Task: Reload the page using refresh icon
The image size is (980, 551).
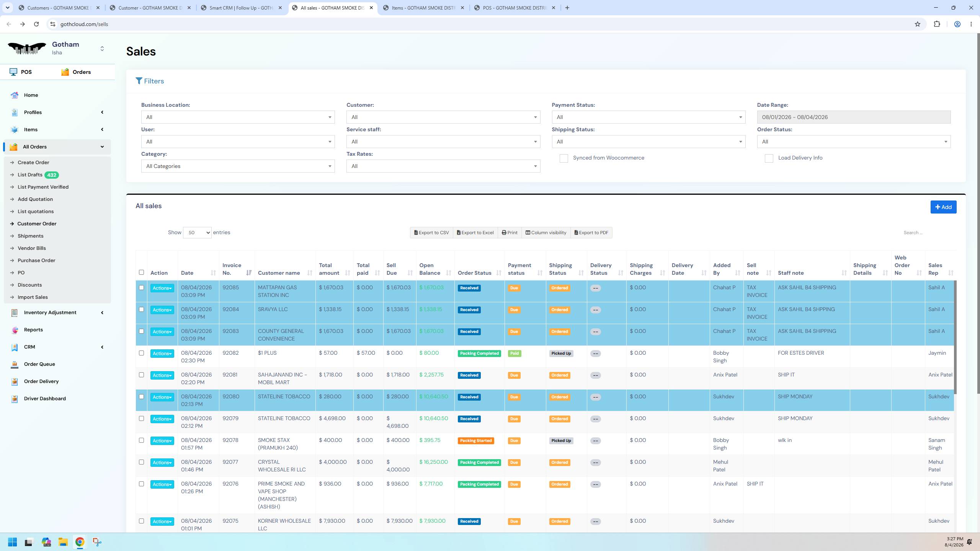Action: pyautogui.click(x=36, y=24)
